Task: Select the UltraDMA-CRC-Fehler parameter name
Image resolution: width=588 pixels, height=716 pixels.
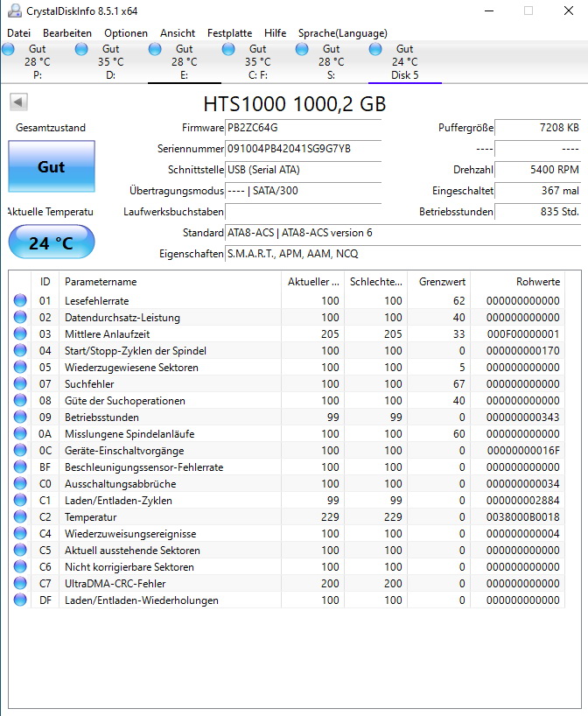Action: pos(115,583)
